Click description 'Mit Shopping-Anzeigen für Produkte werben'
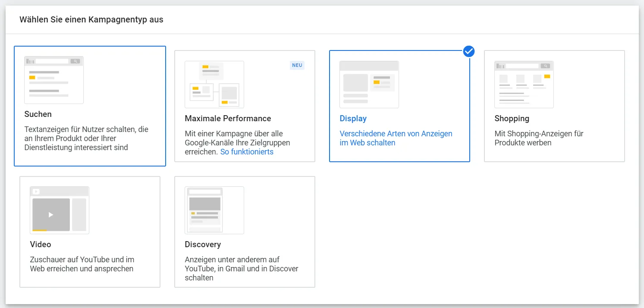 pyautogui.click(x=539, y=138)
